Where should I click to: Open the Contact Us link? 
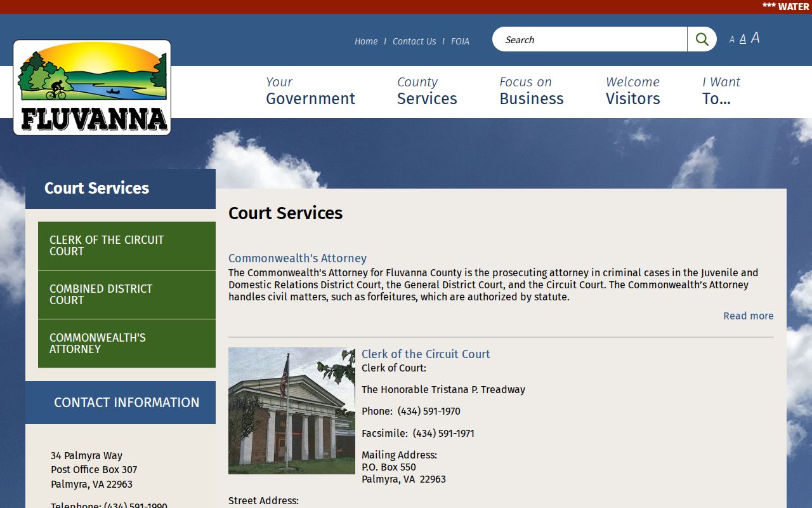pyautogui.click(x=414, y=41)
